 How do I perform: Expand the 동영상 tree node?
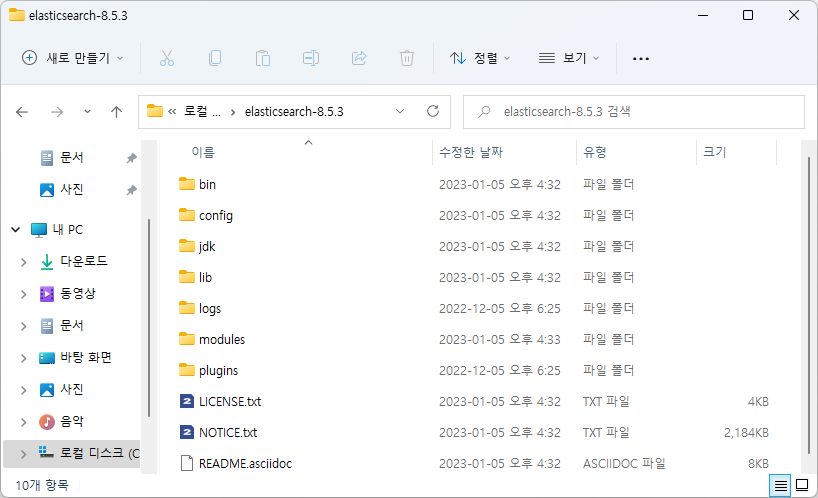pyautogui.click(x=23, y=294)
